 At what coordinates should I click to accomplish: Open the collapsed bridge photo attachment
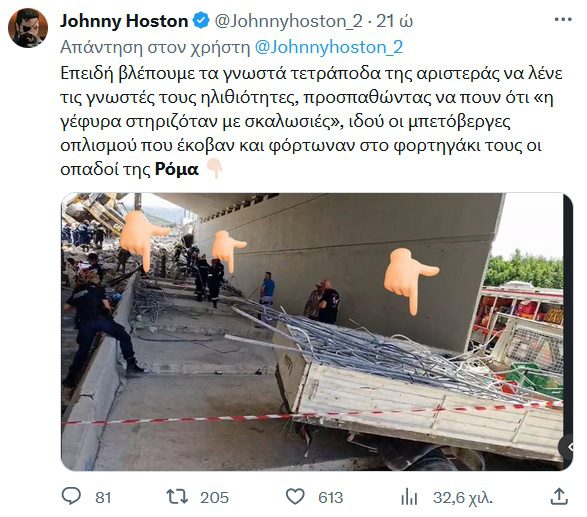point(317,331)
